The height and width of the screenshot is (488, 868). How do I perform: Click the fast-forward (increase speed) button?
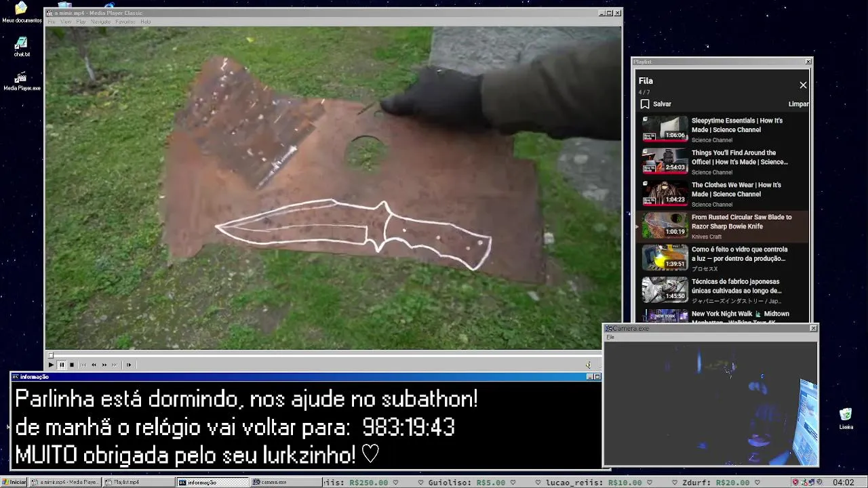click(x=104, y=365)
